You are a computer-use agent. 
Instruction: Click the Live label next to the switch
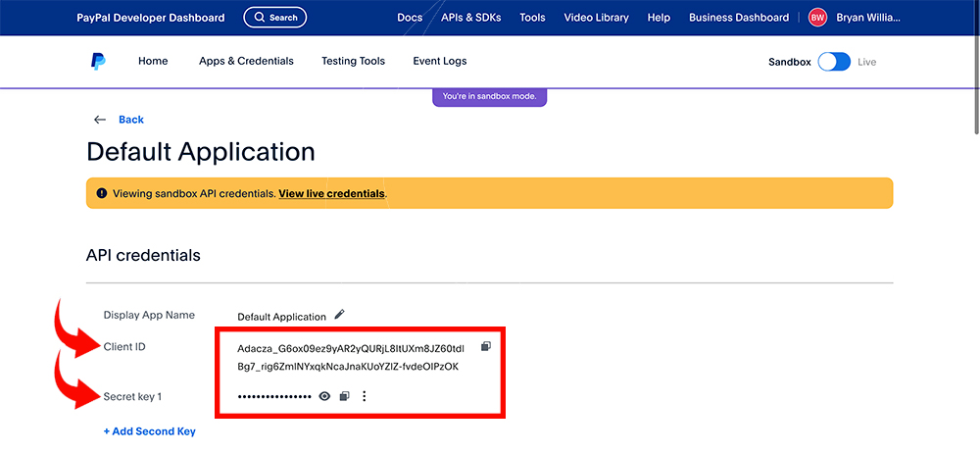(867, 62)
